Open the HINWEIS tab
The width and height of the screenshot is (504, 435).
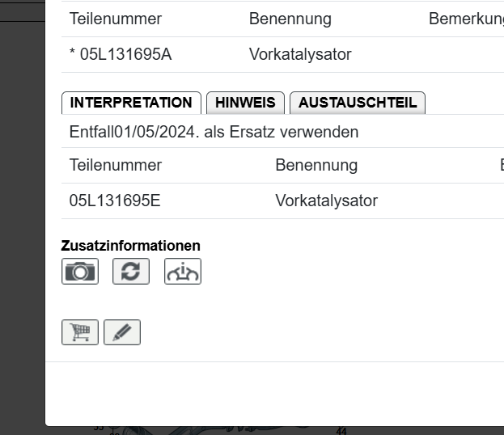click(245, 103)
